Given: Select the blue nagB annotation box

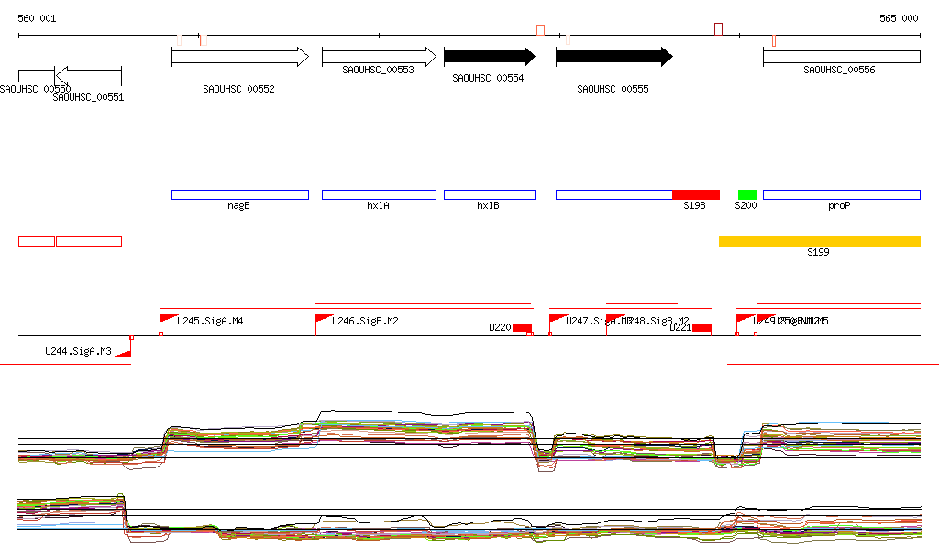Looking at the screenshot, I should click(x=240, y=194).
